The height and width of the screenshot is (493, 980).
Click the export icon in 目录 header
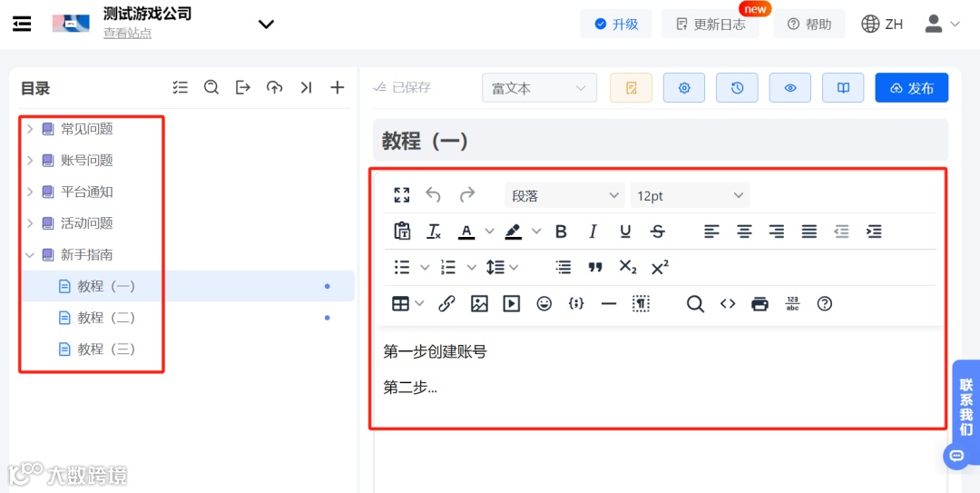click(x=242, y=87)
